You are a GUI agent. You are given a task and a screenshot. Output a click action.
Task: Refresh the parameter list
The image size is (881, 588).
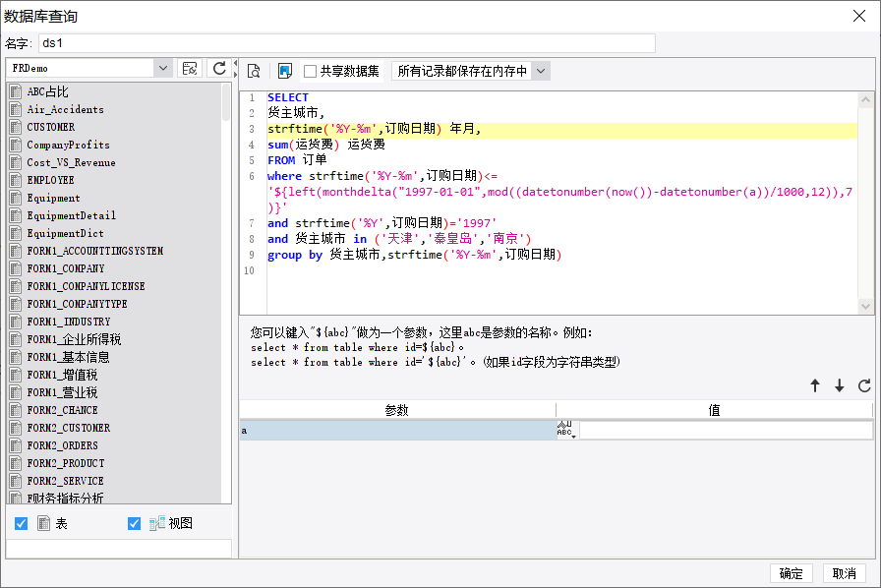[x=864, y=385]
